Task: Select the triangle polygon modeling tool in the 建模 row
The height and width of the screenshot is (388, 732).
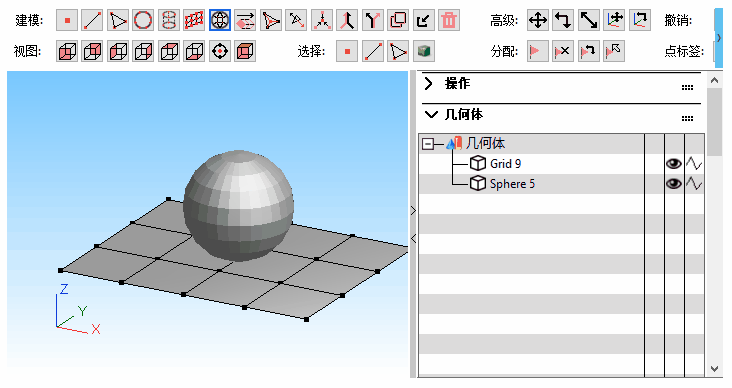Action: click(118, 20)
